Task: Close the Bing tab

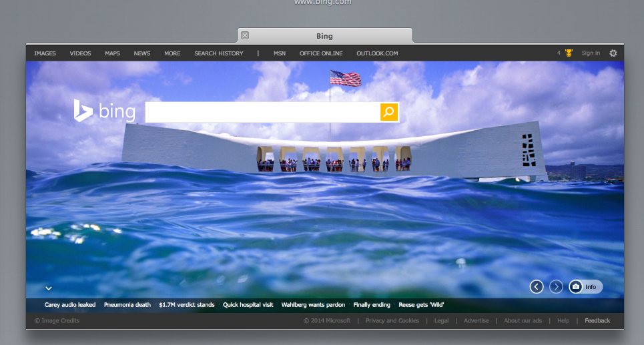Action: pyautogui.click(x=245, y=35)
